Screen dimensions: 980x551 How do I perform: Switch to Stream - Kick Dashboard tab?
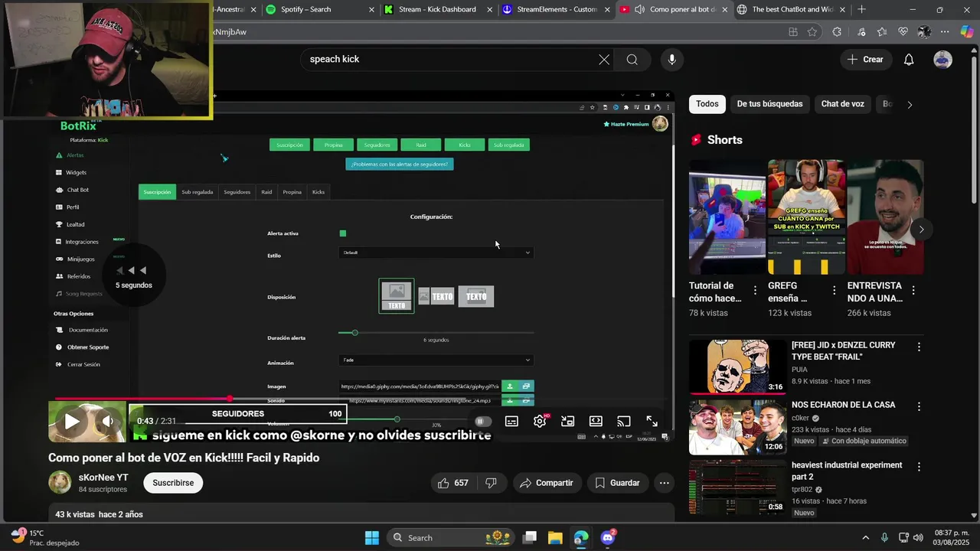tap(439, 9)
